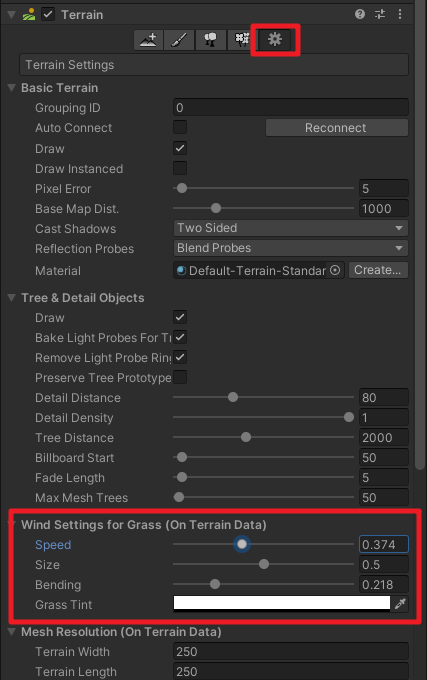
Task: Open the Terrain component presets icon
Action: coord(380,14)
